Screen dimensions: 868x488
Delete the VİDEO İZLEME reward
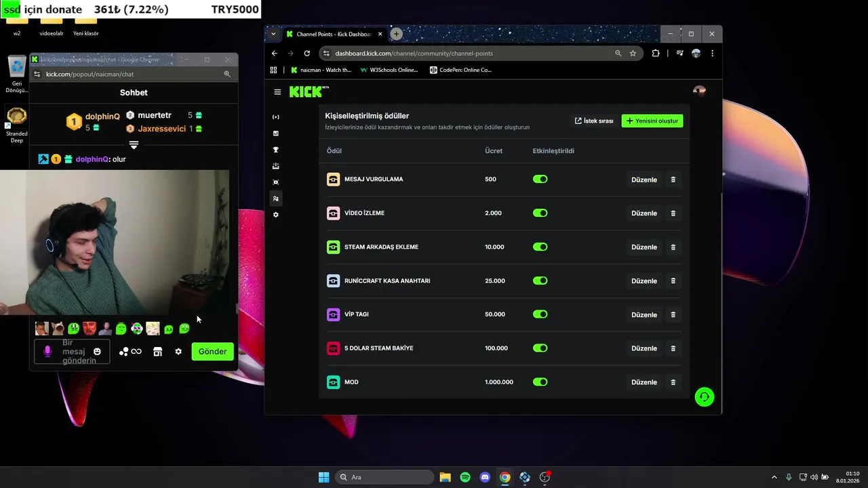pos(673,213)
